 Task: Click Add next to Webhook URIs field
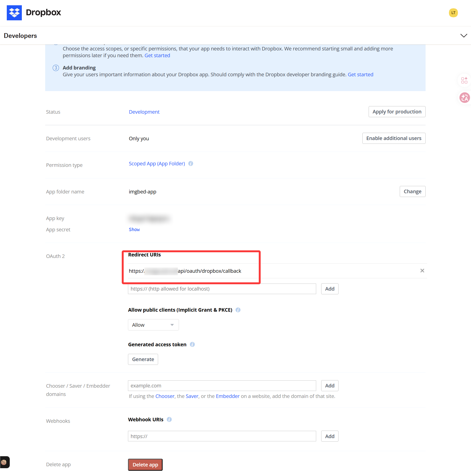330,436
